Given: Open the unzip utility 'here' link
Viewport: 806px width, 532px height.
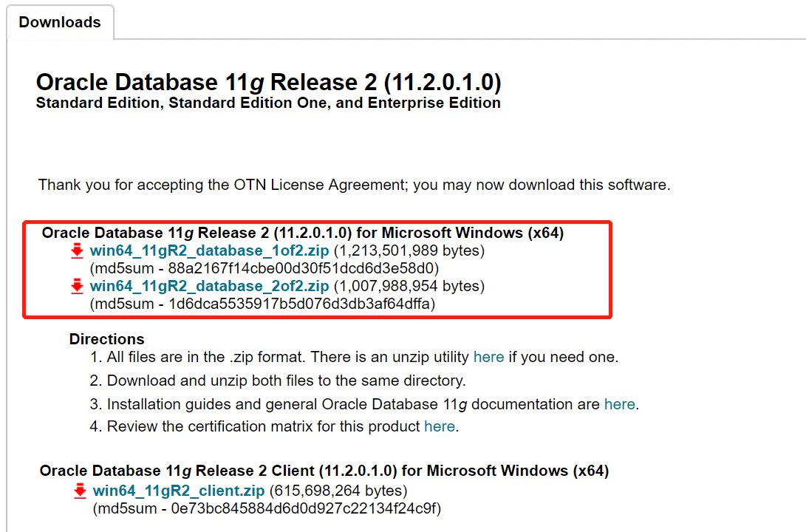Looking at the screenshot, I should (488, 356).
